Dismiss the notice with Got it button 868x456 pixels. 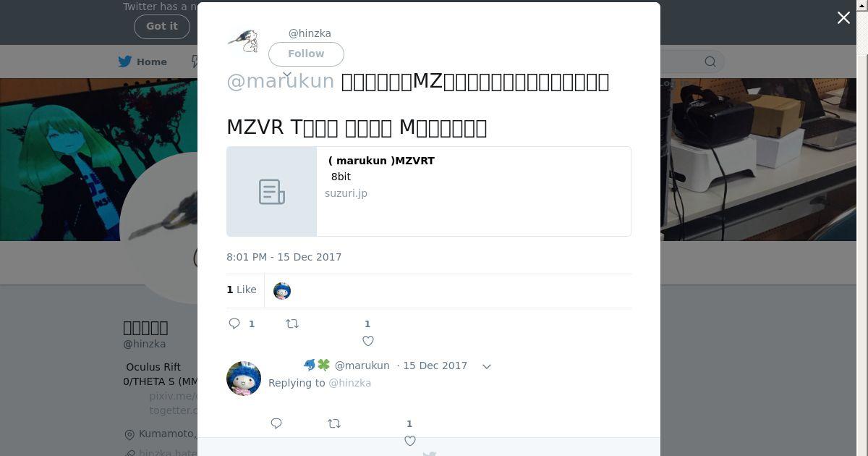pos(162,26)
